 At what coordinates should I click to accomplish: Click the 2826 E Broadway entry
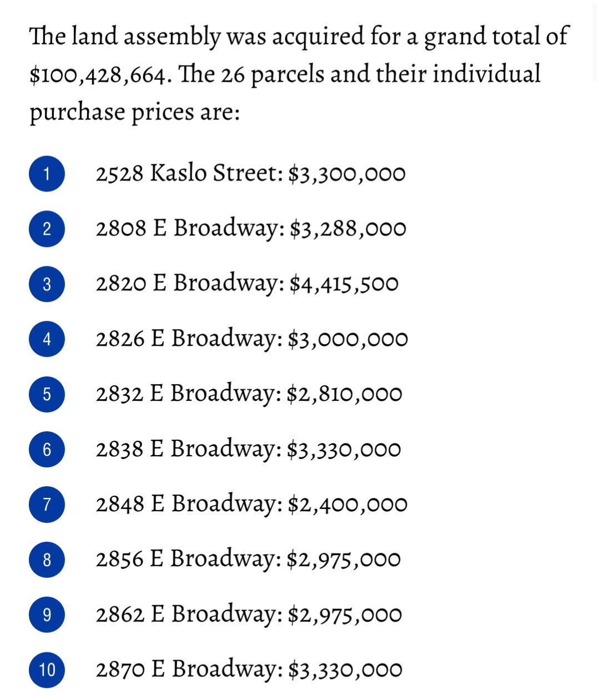pos(251,338)
